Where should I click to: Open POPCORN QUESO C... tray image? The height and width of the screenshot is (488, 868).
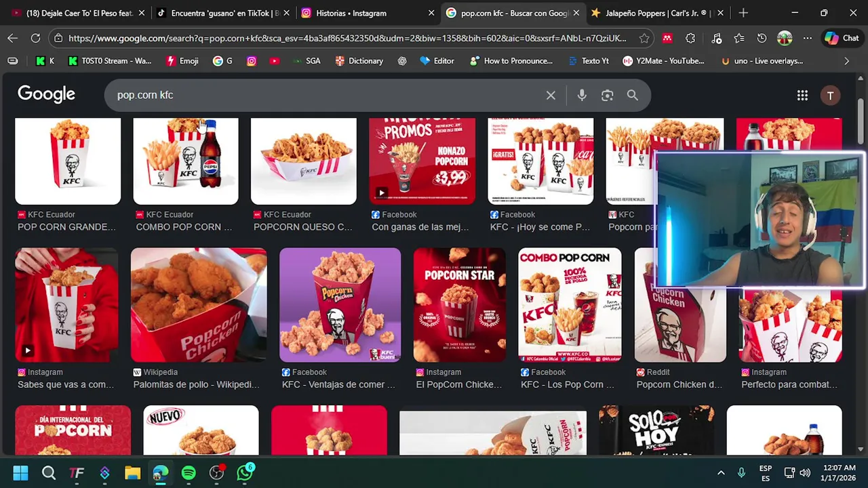pos(304,161)
